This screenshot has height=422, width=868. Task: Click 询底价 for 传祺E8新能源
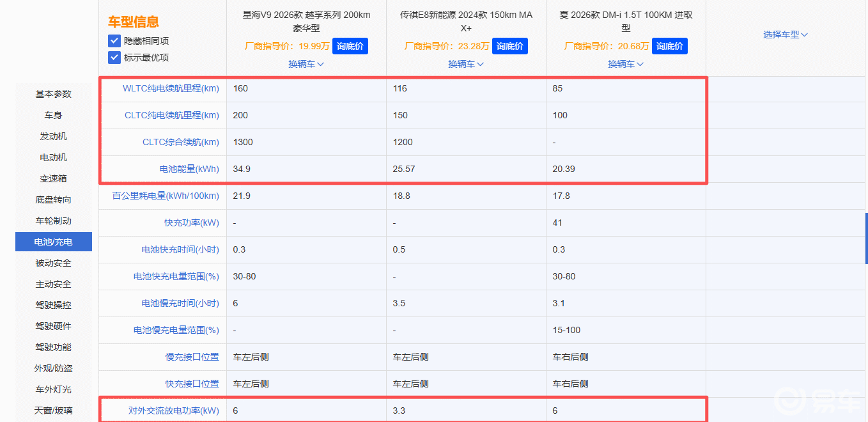pyautogui.click(x=509, y=46)
